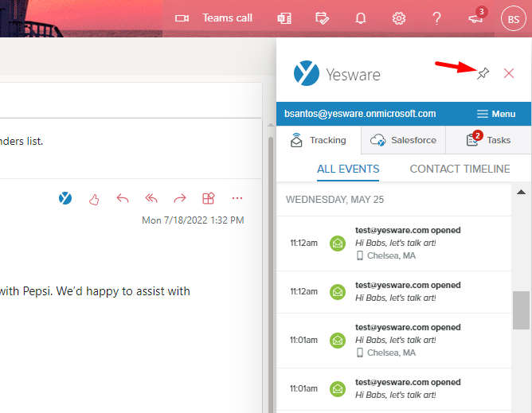
Task: Reply to the message
Action: (123, 198)
